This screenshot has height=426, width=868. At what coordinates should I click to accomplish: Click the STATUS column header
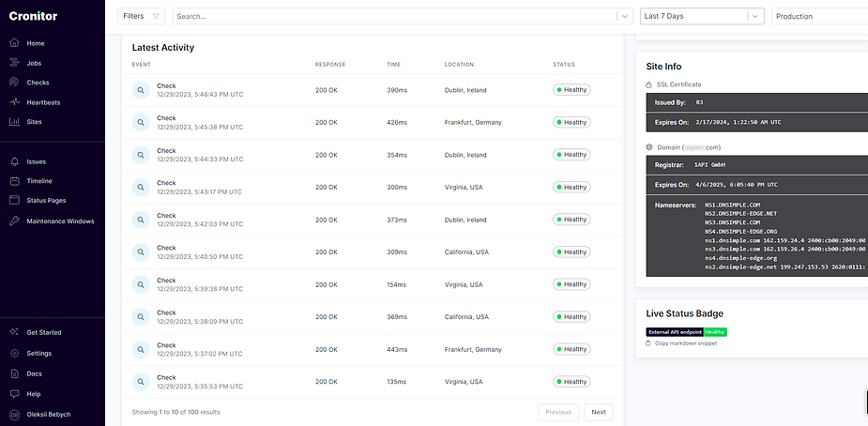[x=564, y=65]
